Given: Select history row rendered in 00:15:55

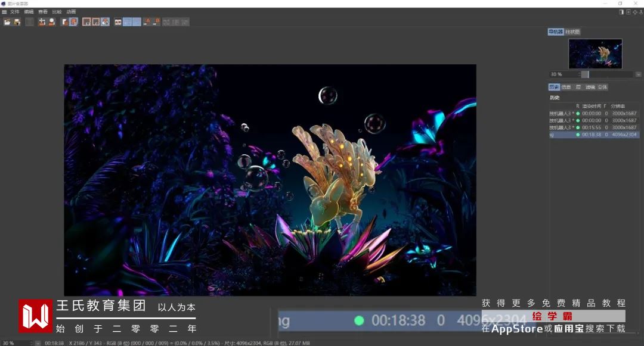Looking at the screenshot, I should (594, 127).
